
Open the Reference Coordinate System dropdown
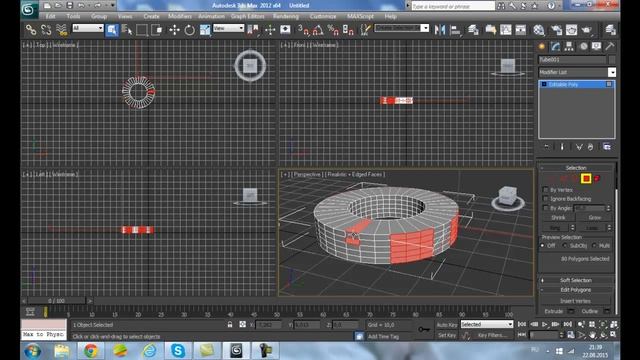point(229,28)
